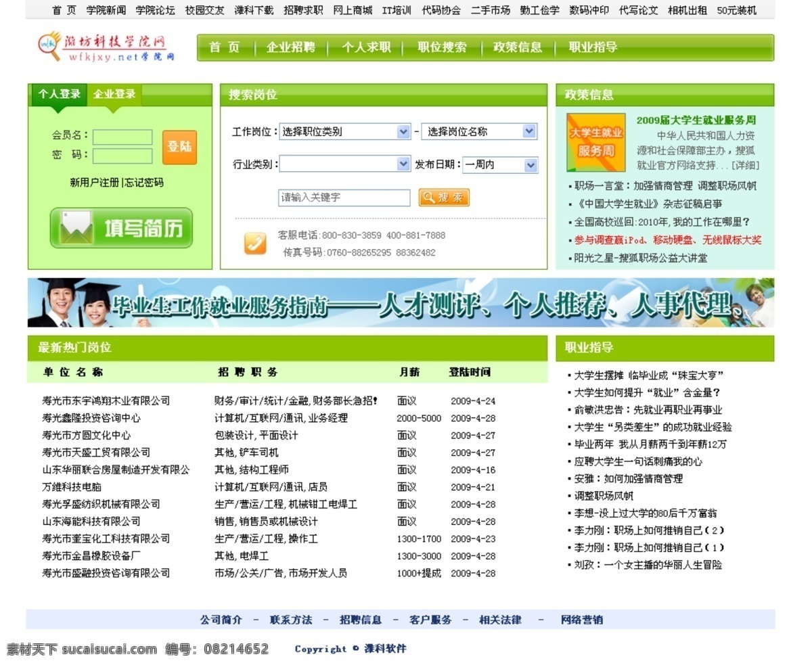Click the 填写简历 button

(x=121, y=228)
